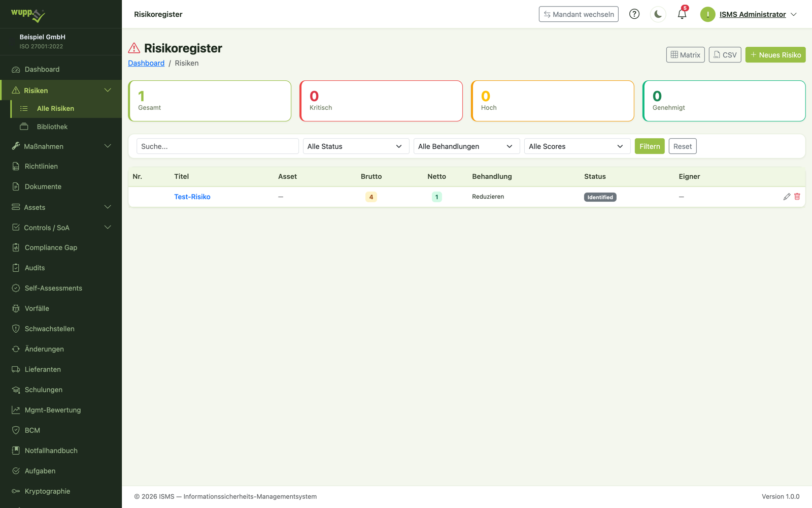This screenshot has height=508, width=812.
Task: Click the Titel column header
Action: 182,176
